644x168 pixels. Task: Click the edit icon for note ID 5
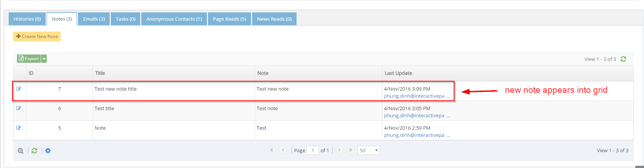click(x=18, y=128)
